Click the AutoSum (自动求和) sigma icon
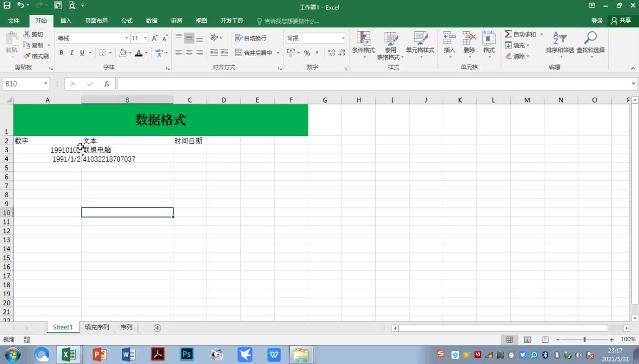The height and width of the screenshot is (364, 639). [x=508, y=34]
